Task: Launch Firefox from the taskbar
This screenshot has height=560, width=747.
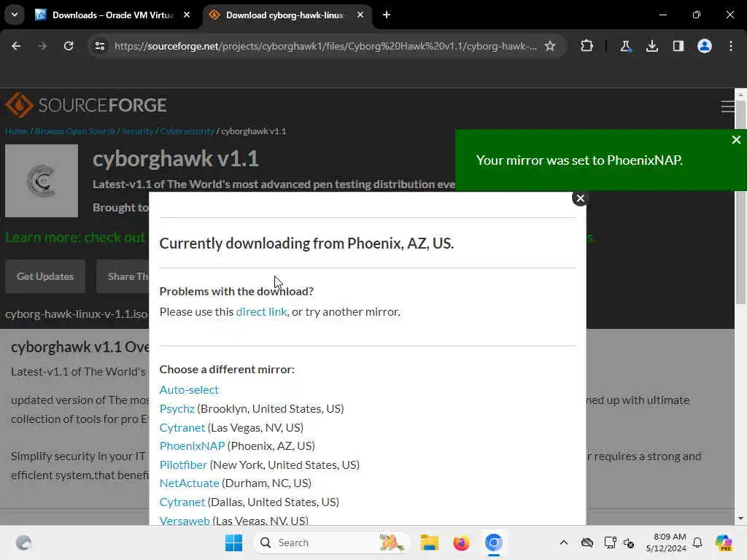Action: click(x=461, y=542)
